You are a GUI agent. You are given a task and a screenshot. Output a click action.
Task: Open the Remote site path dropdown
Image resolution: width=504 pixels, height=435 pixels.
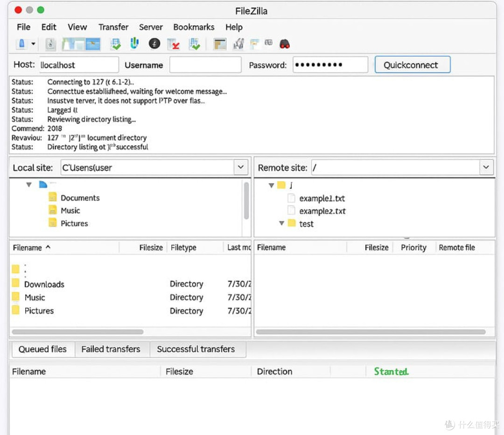pos(486,167)
